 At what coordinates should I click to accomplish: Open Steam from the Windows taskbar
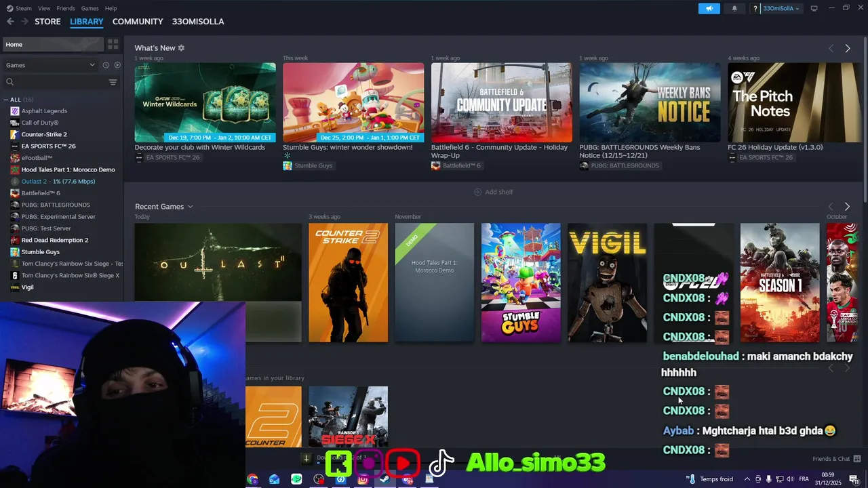click(x=385, y=479)
